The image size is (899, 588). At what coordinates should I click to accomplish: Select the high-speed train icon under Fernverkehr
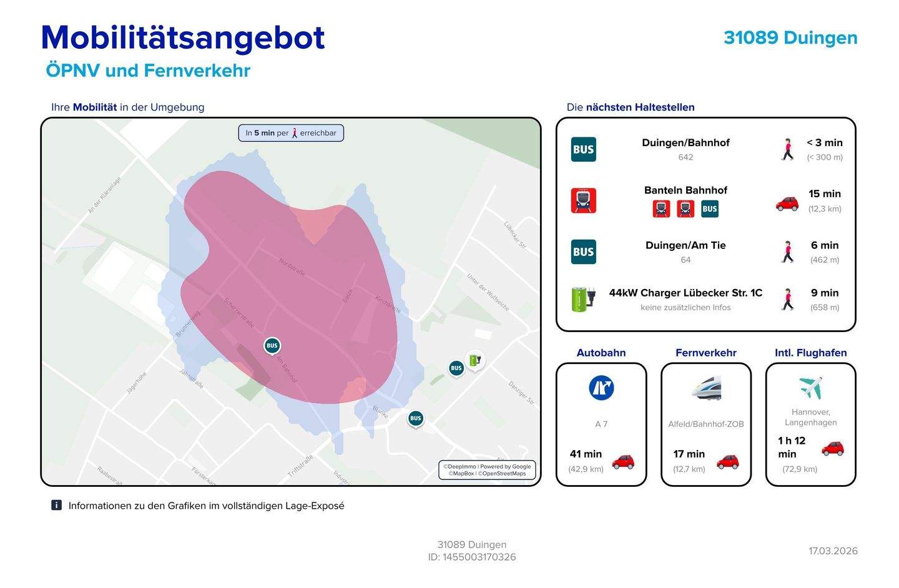pos(706,388)
